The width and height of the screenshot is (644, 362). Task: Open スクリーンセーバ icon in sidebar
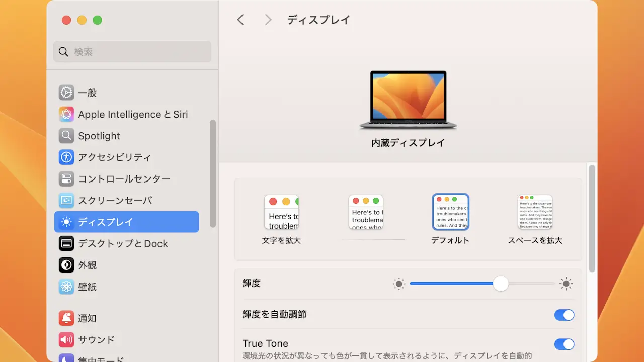66,201
